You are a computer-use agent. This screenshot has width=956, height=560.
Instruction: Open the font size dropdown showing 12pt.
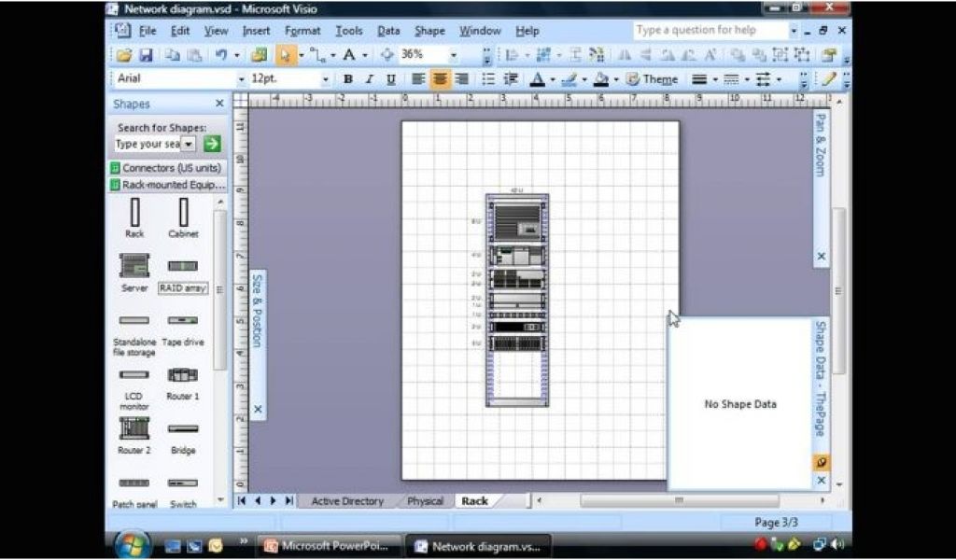(325, 79)
